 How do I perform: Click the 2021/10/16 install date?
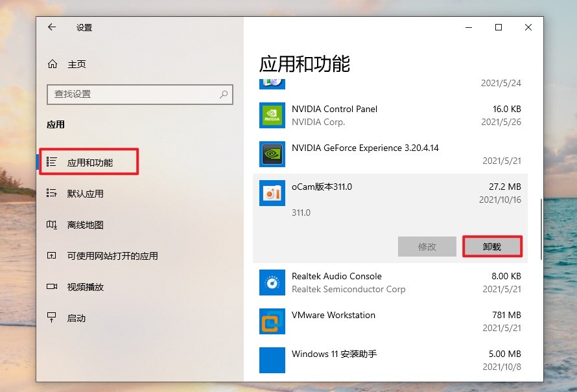coord(500,200)
